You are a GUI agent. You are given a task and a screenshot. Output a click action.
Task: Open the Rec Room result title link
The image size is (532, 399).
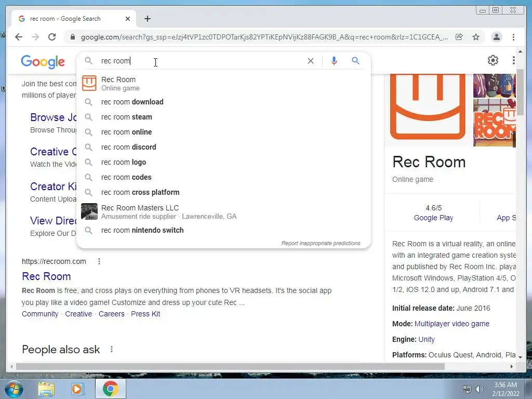click(x=46, y=276)
